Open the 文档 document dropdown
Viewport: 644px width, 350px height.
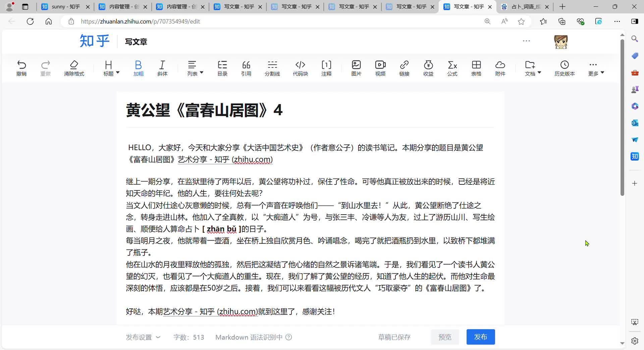pyautogui.click(x=533, y=68)
